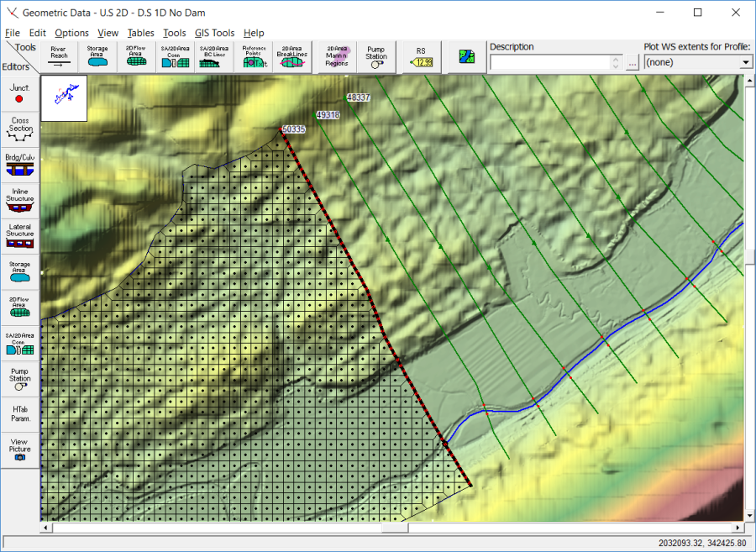The image size is (756, 552).
Task: Open the Cross Section editor
Action: coord(20,129)
